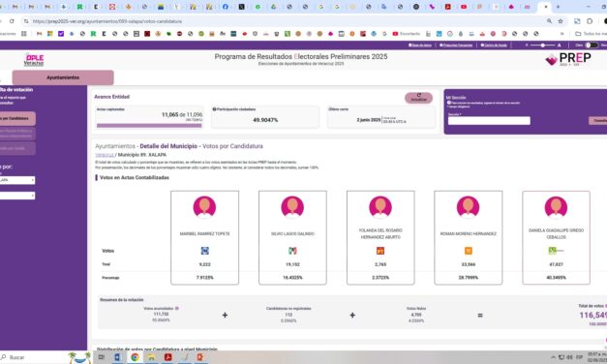Click info icon next to Votos acumulados
Viewport: 607px width, 364px height.
pos(177,309)
